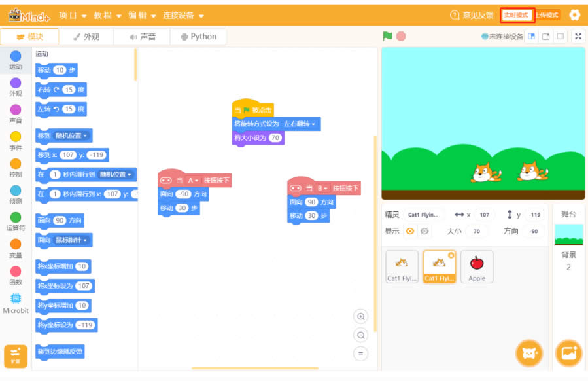Select the Microbit block category
The height and width of the screenshot is (381, 588).
[16, 302]
